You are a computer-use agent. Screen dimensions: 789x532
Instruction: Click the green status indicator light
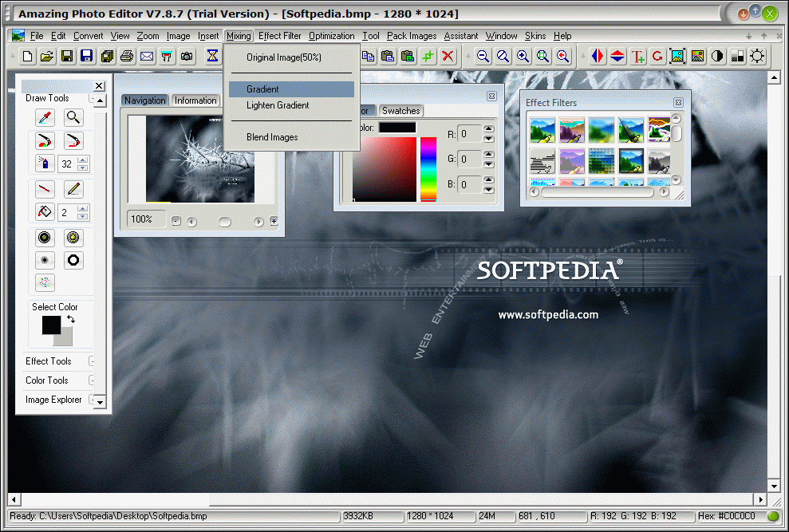[772, 516]
